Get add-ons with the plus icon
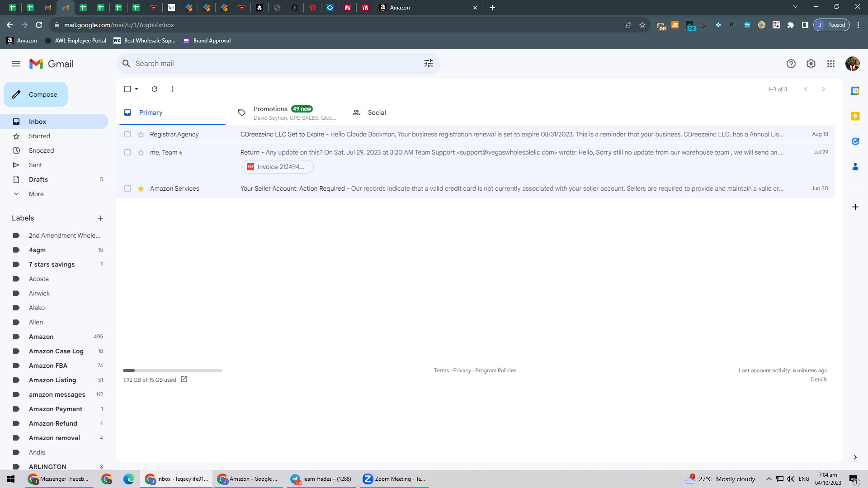The width and height of the screenshot is (868, 488). coord(855,207)
